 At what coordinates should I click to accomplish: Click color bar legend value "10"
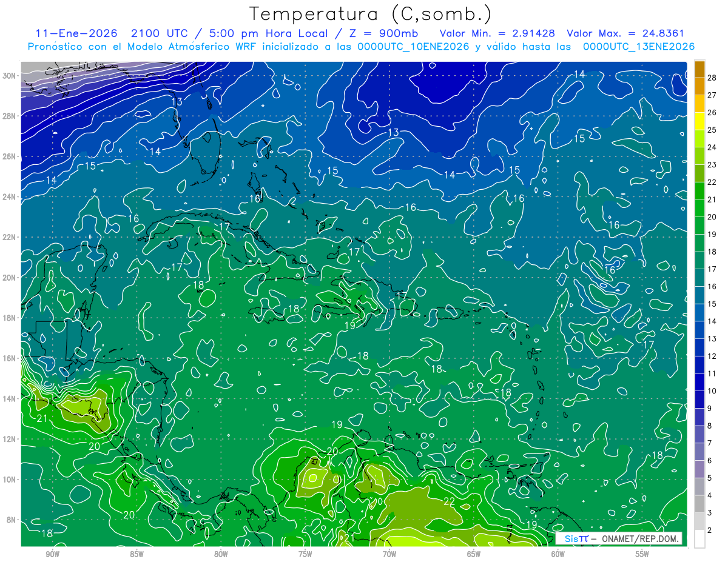(x=712, y=391)
